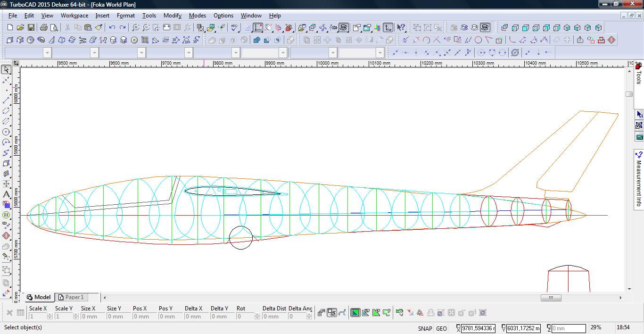Click the Print icon in toolbar
644x334 pixels.
click(44, 28)
